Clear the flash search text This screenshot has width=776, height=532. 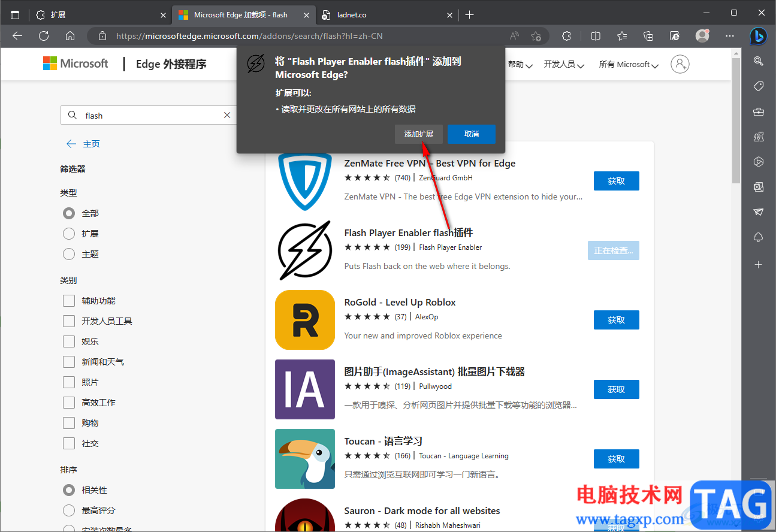(x=227, y=115)
